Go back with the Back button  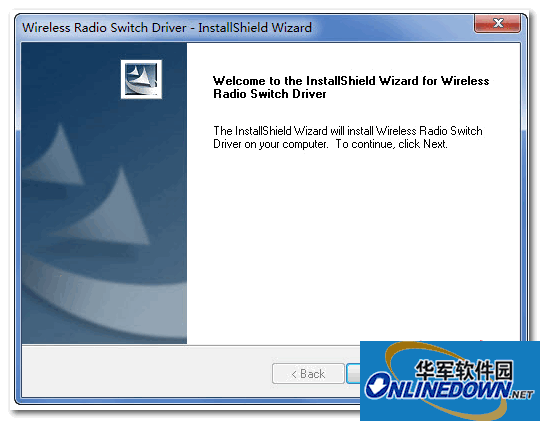point(308,373)
